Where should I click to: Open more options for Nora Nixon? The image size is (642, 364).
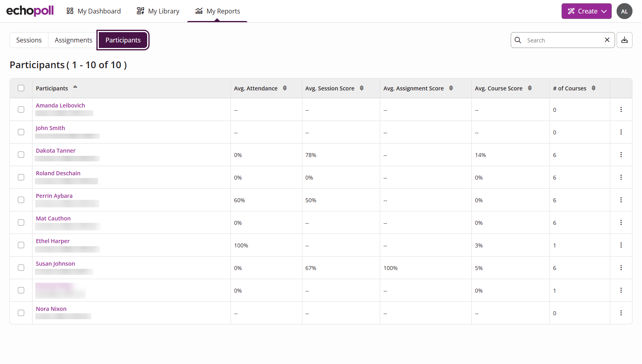pyautogui.click(x=621, y=313)
